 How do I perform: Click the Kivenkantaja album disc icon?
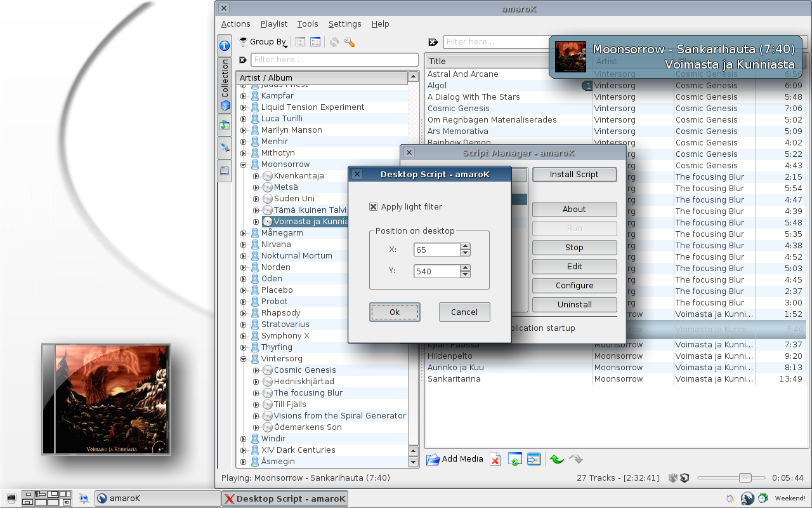point(268,176)
